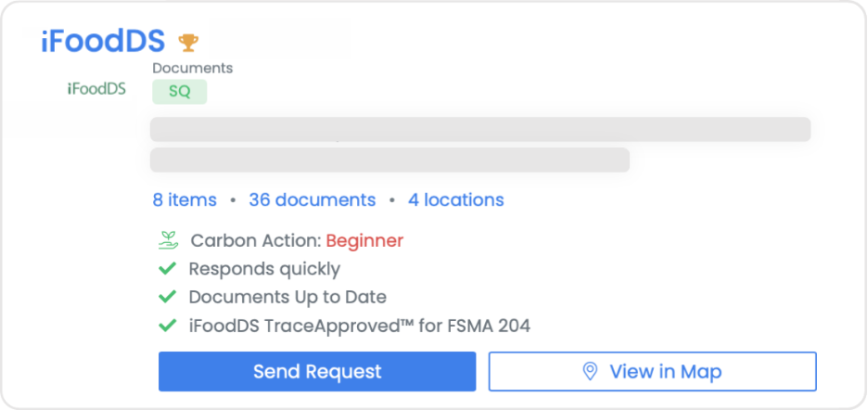Open the 4 locations link
The width and height of the screenshot is (868, 410).
(x=456, y=199)
